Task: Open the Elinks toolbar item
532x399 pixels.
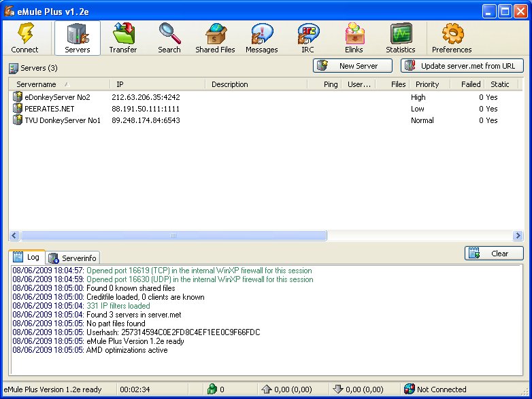Action: click(x=354, y=38)
